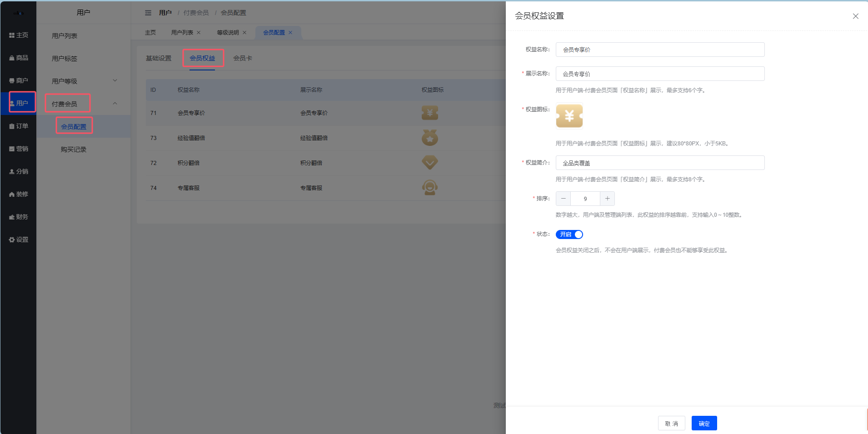This screenshot has width=868, height=434.
Task: Click inside the 权益简介 input field
Action: pyautogui.click(x=659, y=163)
